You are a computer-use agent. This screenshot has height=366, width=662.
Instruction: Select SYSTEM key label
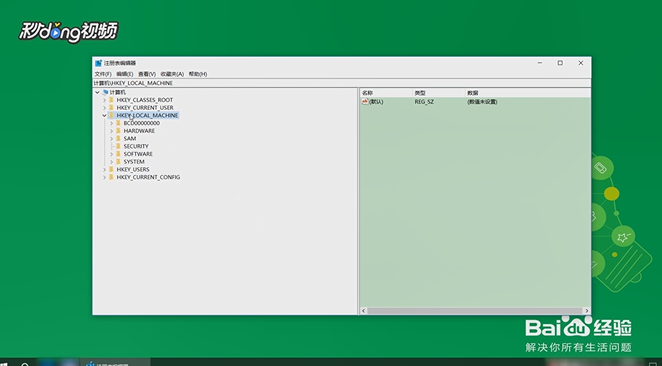[x=134, y=162]
